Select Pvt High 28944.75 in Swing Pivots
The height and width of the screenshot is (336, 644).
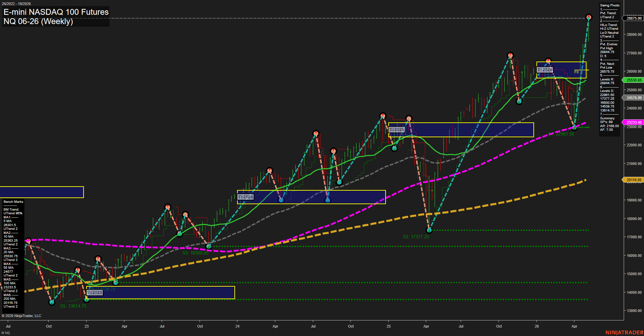click(607, 50)
